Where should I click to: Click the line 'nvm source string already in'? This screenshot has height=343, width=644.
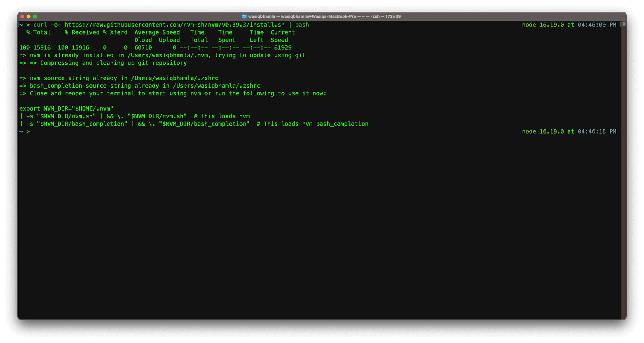point(119,79)
